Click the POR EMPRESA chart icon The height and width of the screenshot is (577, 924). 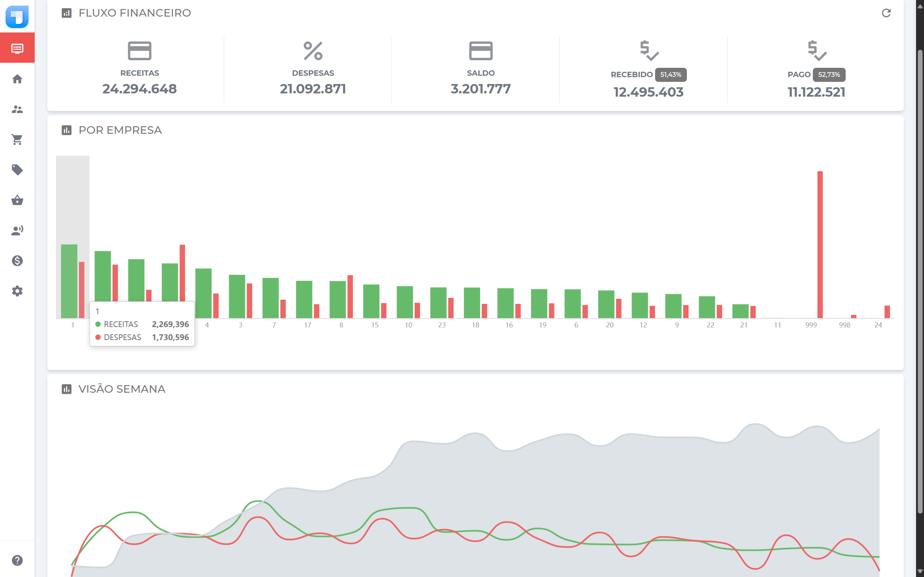(66, 131)
